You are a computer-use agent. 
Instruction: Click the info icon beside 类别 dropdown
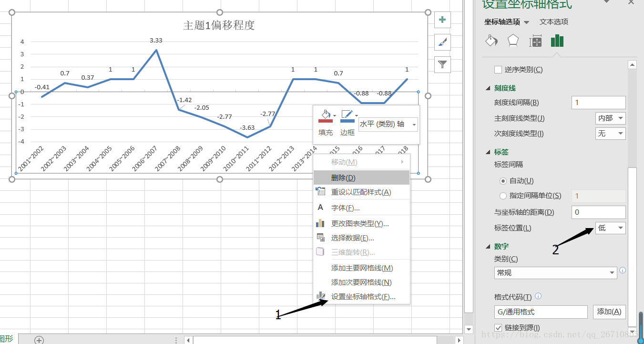(x=623, y=271)
